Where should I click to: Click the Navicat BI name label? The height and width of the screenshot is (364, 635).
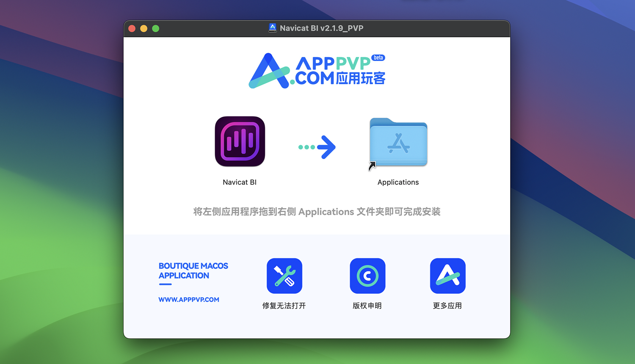(240, 182)
